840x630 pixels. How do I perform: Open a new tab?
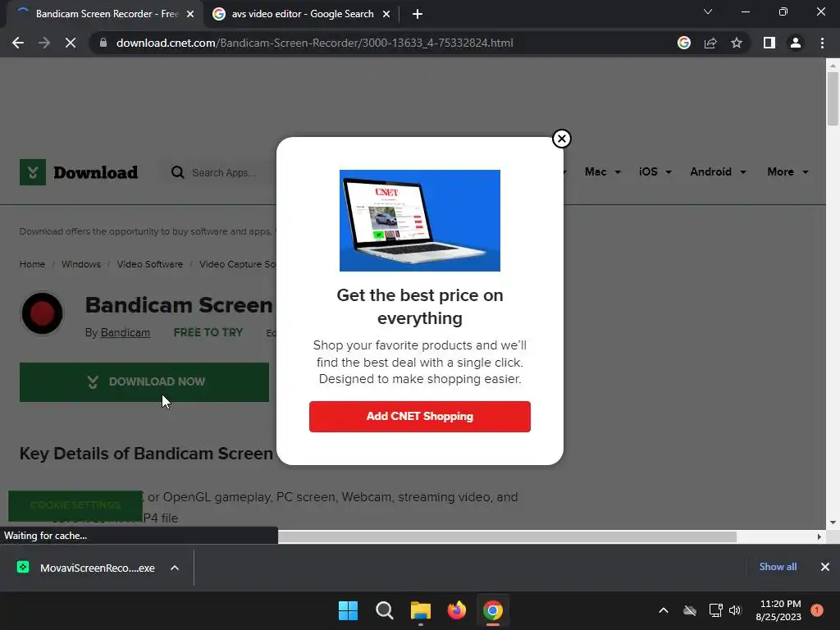pos(418,14)
